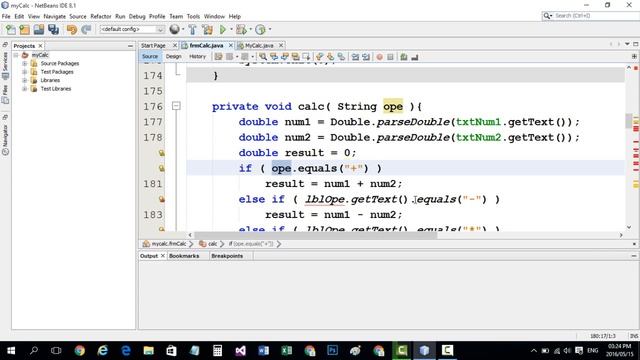Click the Last Edit icon in editor toolbar

(x=218, y=57)
